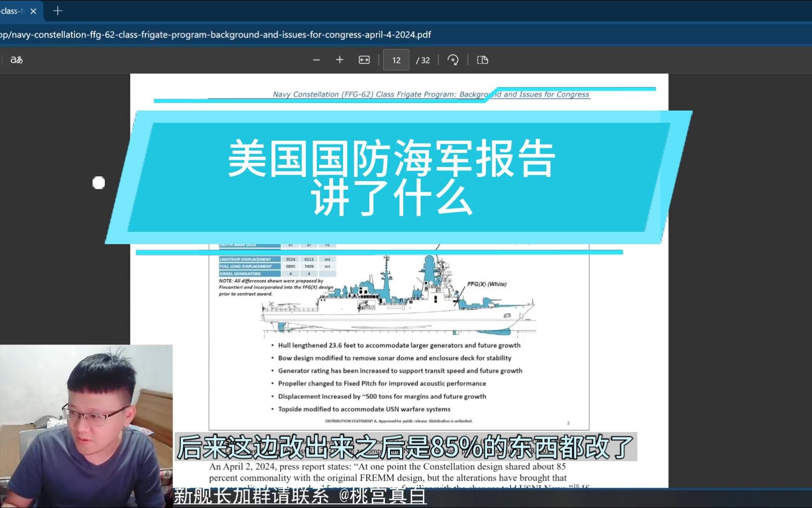Click the 'FULL LOAD DISPLACEMENT' table row
Image resolution: width=812 pixels, height=508 pixels.
[x=278, y=266]
